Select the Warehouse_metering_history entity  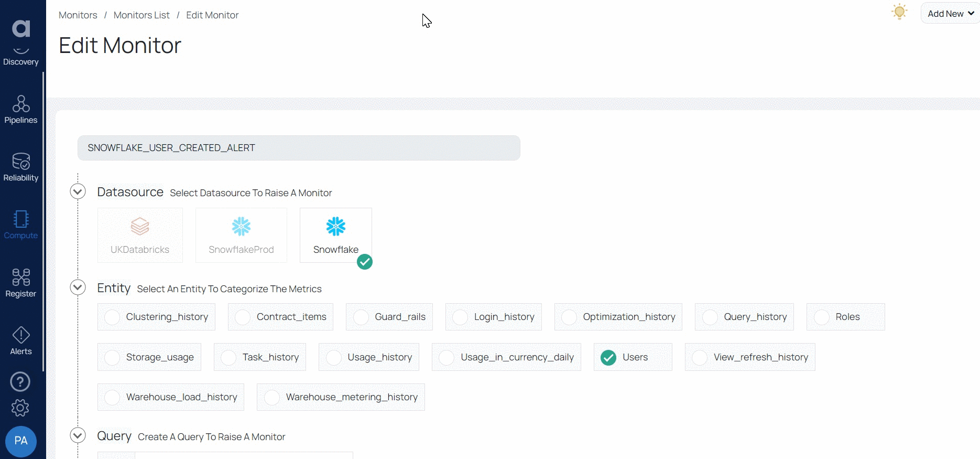click(x=341, y=397)
